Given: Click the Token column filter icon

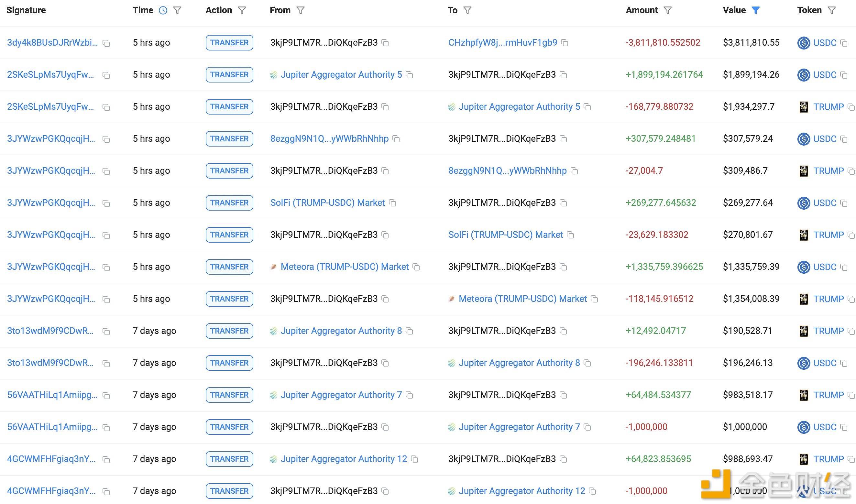Looking at the screenshot, I should click(x=831, y=10).
